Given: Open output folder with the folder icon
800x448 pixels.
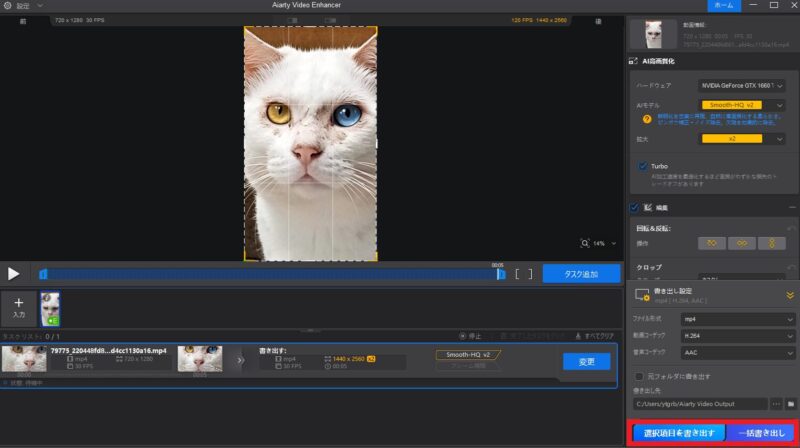Looking at the screenshot, I should (791, 404).
